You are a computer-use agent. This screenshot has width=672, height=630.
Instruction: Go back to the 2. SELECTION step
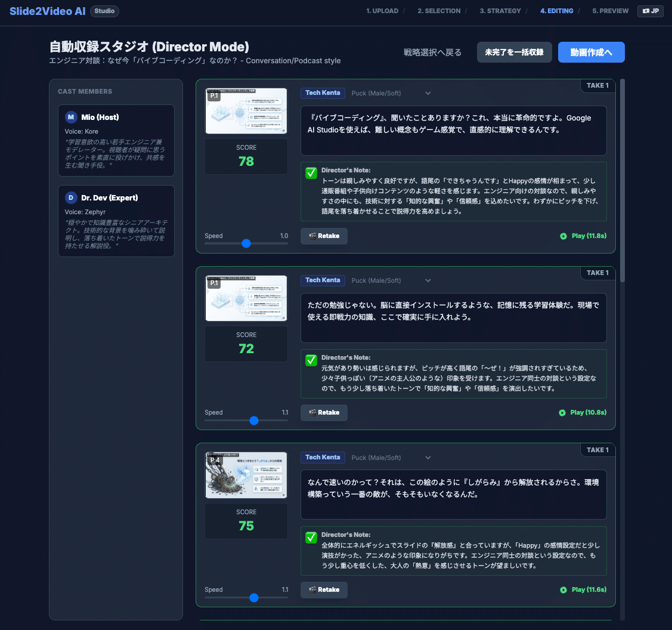tap(439, 11)
